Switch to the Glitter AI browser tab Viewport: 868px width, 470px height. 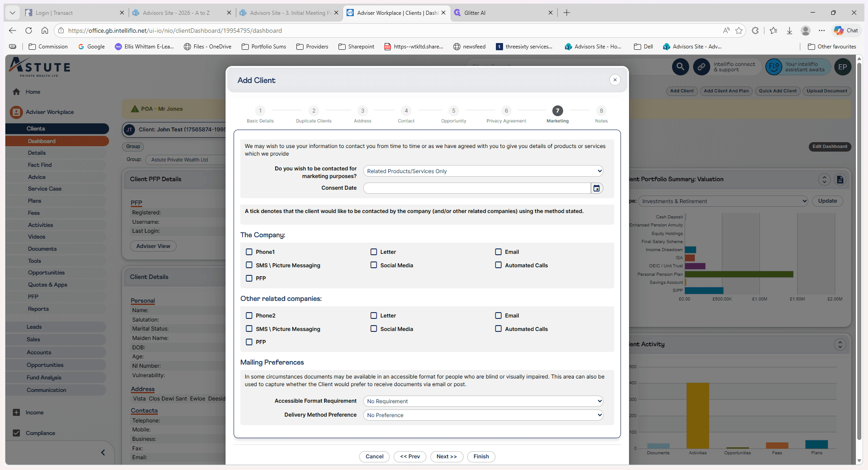(503, 13)
